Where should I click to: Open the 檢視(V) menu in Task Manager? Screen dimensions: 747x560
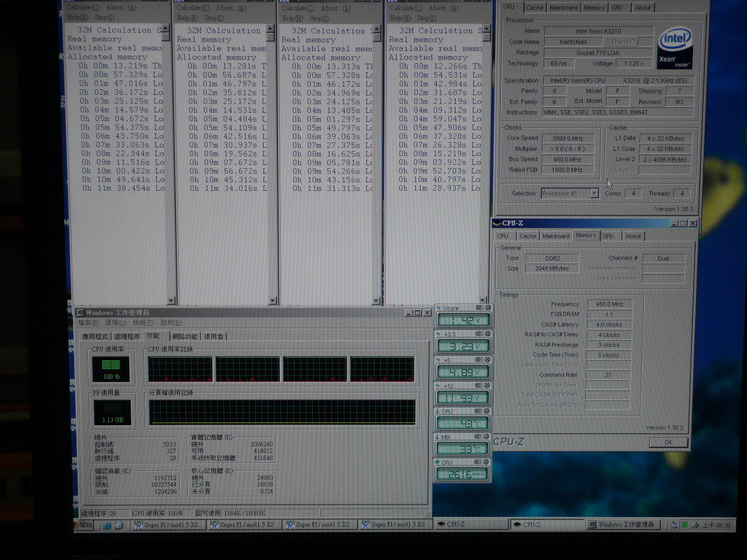point(144,323)
